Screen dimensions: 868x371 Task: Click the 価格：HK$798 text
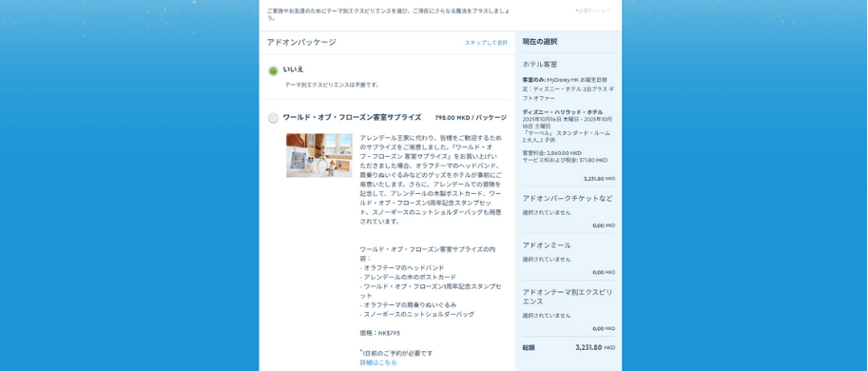click(379, 333)
